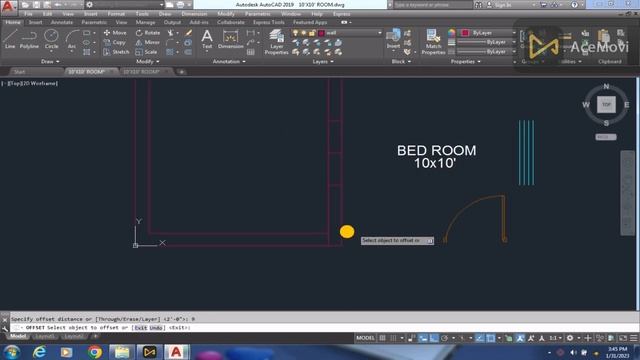This screenshot has height=360, width=640.
Task: Toggle annotation visibility icon in status bar
Action: [x=520, y=338]
